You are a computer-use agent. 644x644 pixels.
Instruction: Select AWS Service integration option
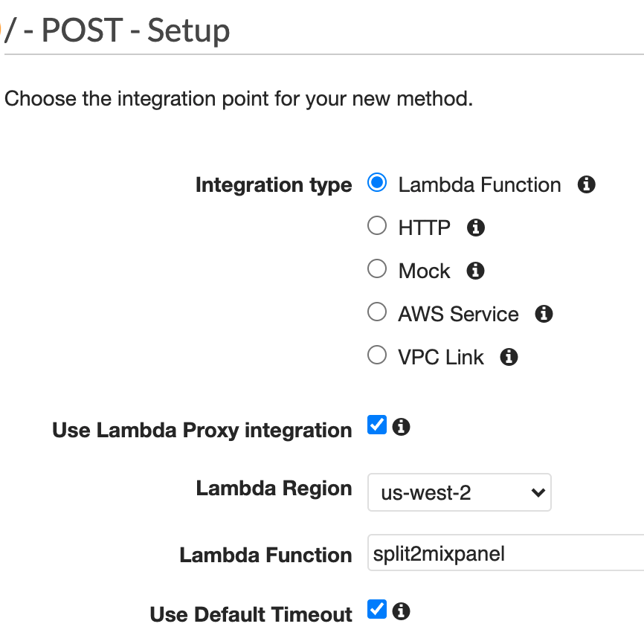click(x=377, y=312)
